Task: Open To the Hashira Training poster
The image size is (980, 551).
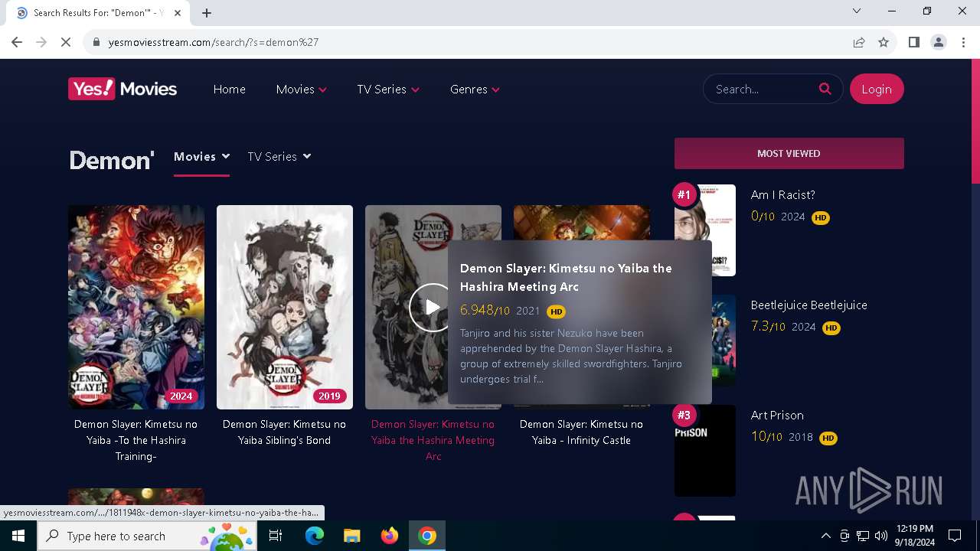Action: coord(136,307)
